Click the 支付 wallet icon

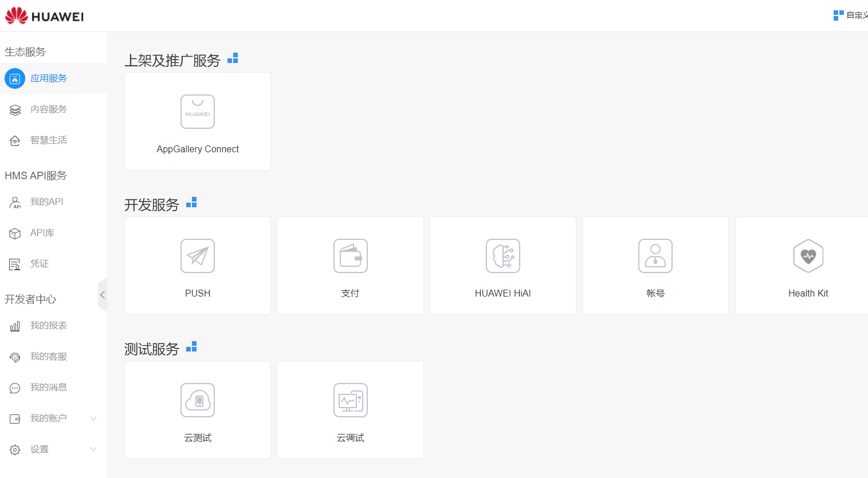click(x=351, y=256)
